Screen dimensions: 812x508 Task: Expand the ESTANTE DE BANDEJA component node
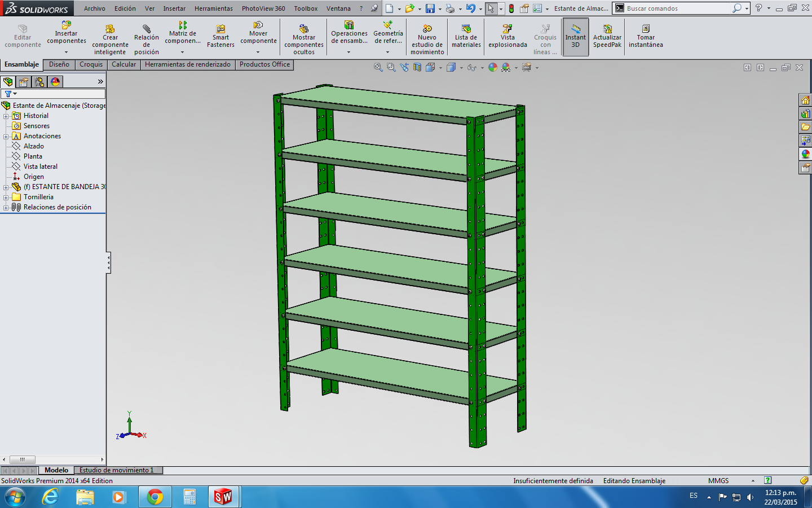click(6, 187)
